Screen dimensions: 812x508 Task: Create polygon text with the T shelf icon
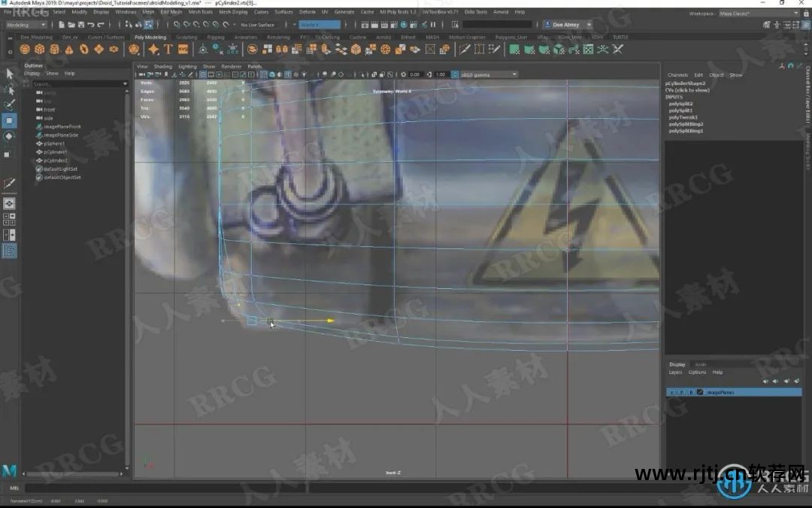(x=168, y=50)
